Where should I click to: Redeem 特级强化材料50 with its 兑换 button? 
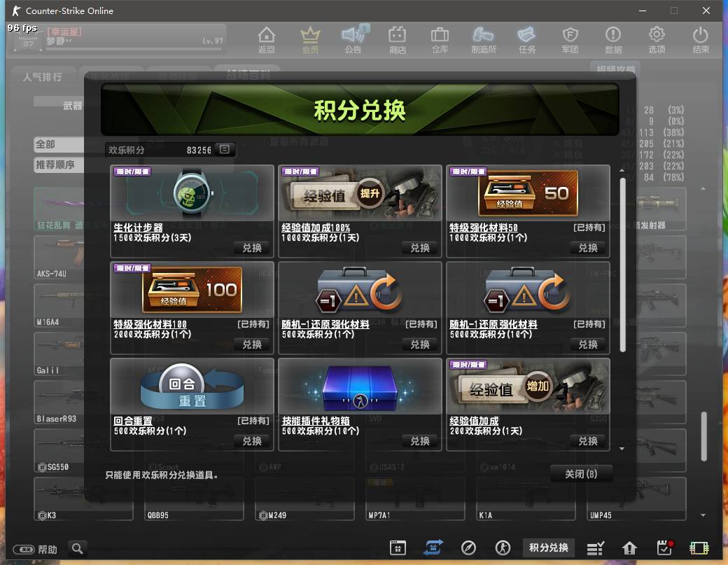point(588,248)
